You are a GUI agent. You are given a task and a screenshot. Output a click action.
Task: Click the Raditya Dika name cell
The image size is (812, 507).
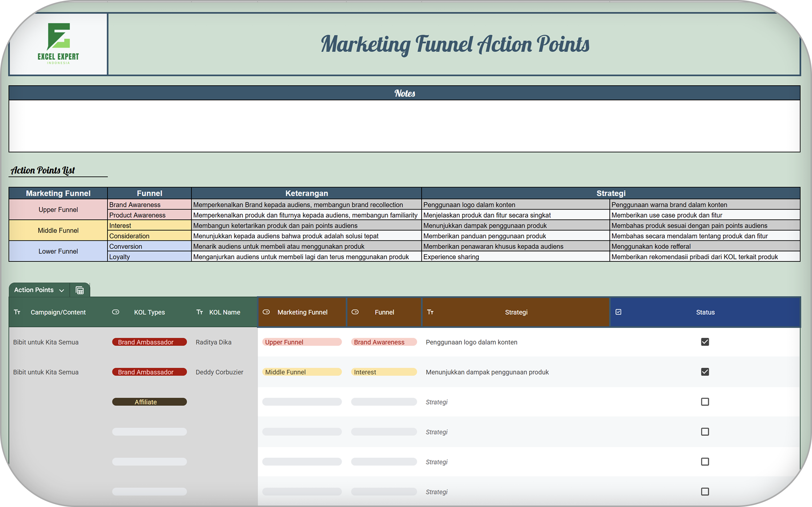pos(214,342)
